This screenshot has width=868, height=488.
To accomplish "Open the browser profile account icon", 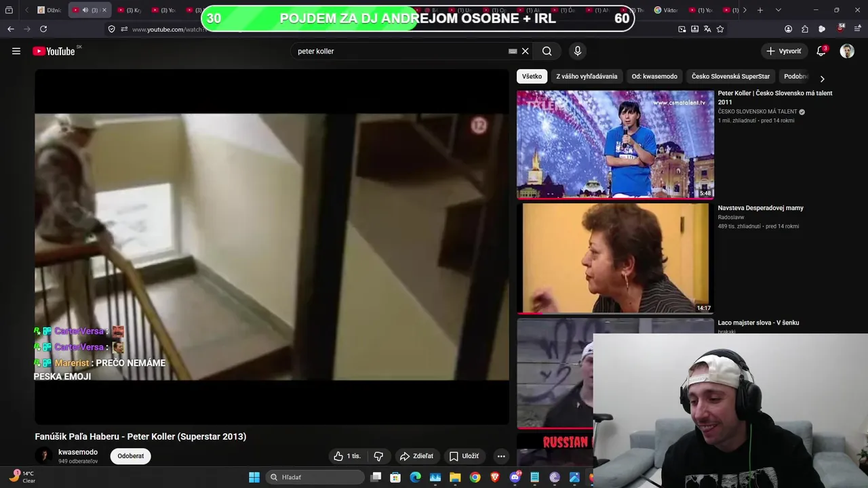I will [x=788, y=29].
